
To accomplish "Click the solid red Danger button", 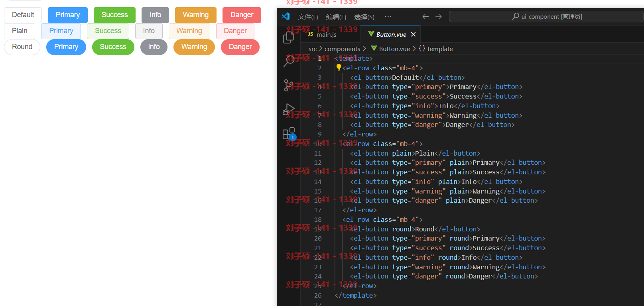I will coord(242,15).
